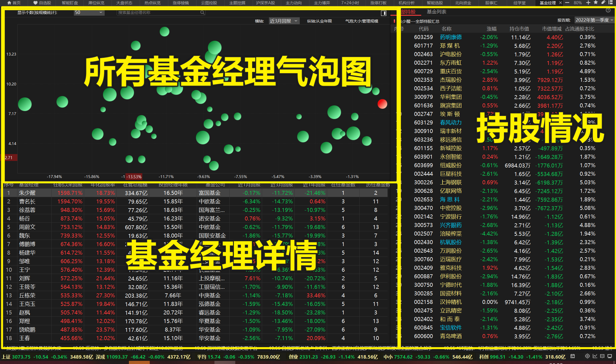
Task: Open the calendar icon in status bar
Action: [572, 356]
